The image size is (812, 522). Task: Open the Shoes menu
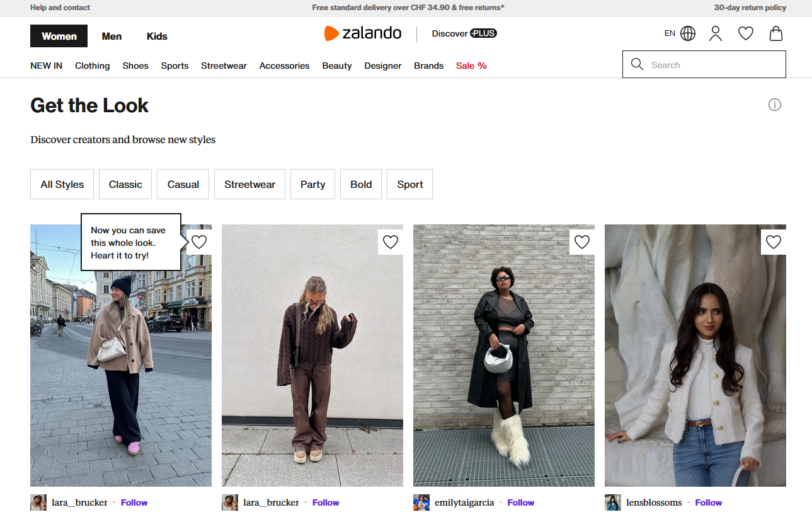pos(135,66)
